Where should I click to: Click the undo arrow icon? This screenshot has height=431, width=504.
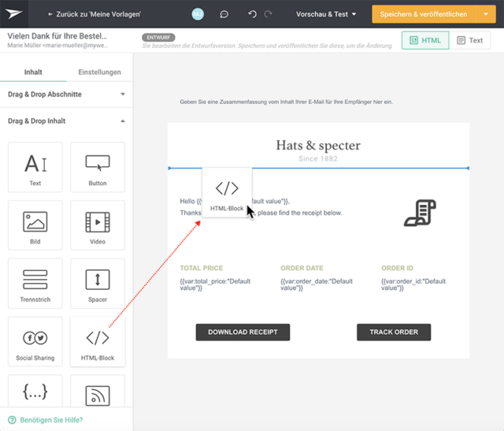pos(252,14)
